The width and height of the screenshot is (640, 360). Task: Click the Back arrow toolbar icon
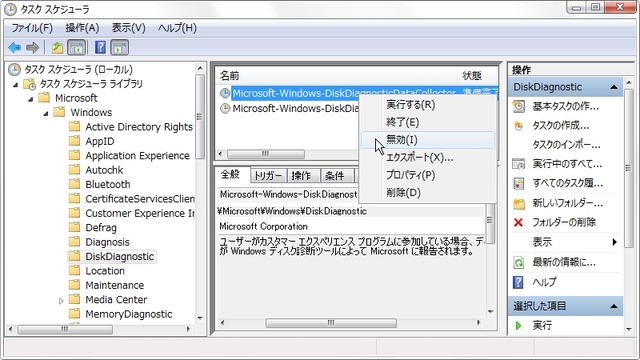click(x=14, y=48)
